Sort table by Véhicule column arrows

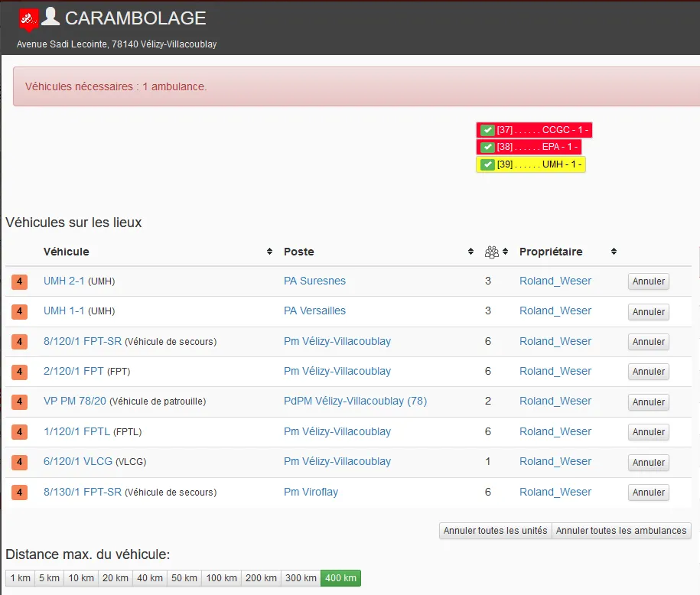coord(269,252)
